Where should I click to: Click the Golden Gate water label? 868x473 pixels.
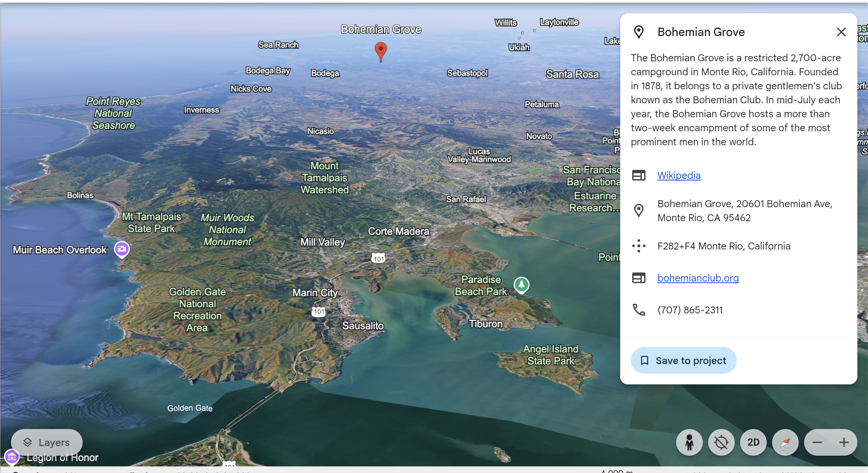[190, 408]
